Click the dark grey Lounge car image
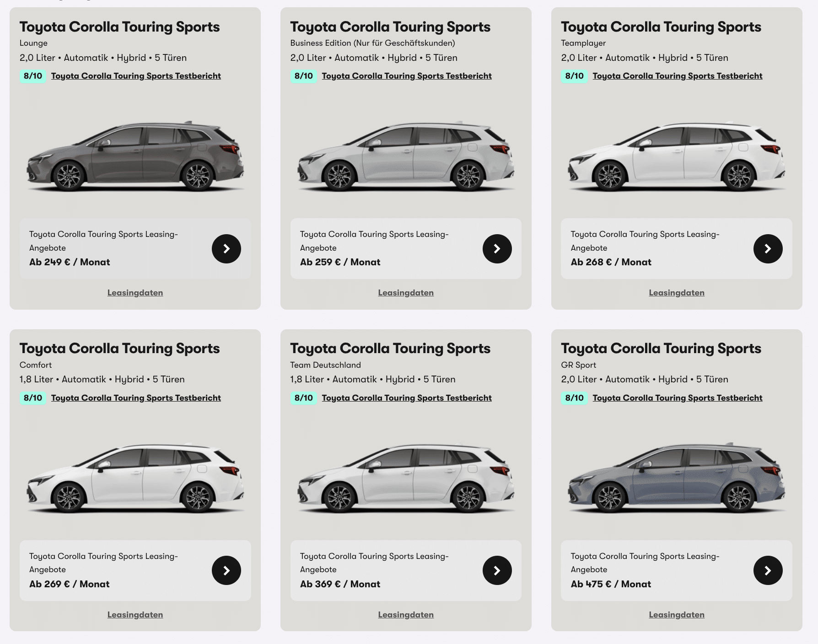This screenshot has width=818, height=644. point(135,156)
